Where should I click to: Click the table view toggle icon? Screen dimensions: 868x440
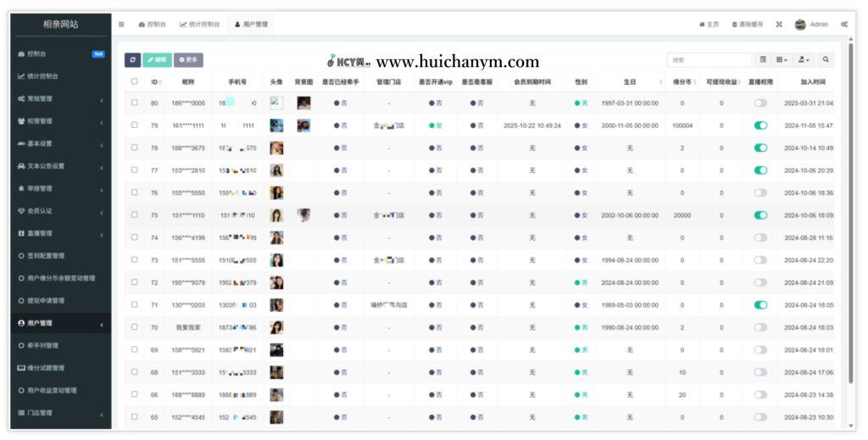[763, 60]
